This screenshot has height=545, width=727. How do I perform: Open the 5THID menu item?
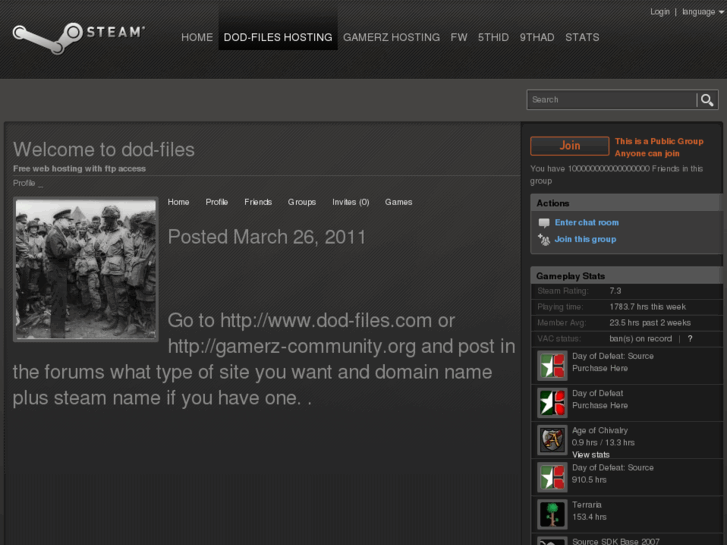pyautogui.click(x=493, y=37)
